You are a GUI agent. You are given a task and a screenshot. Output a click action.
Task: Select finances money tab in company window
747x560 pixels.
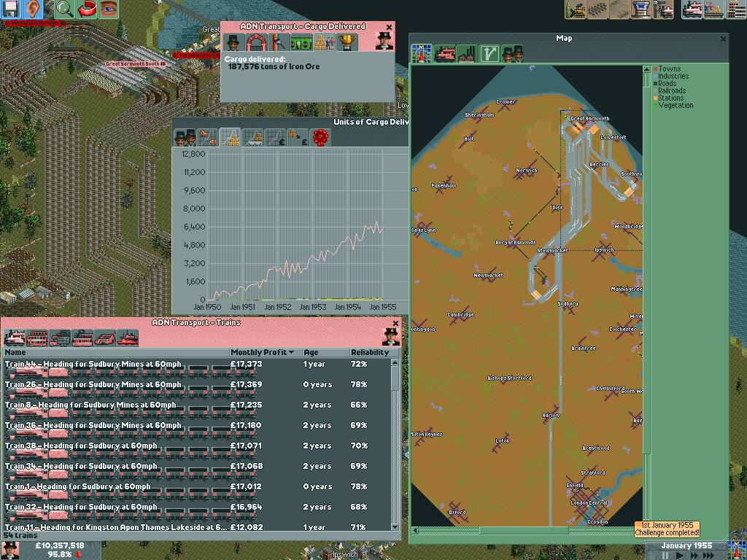tap(301, 42)
